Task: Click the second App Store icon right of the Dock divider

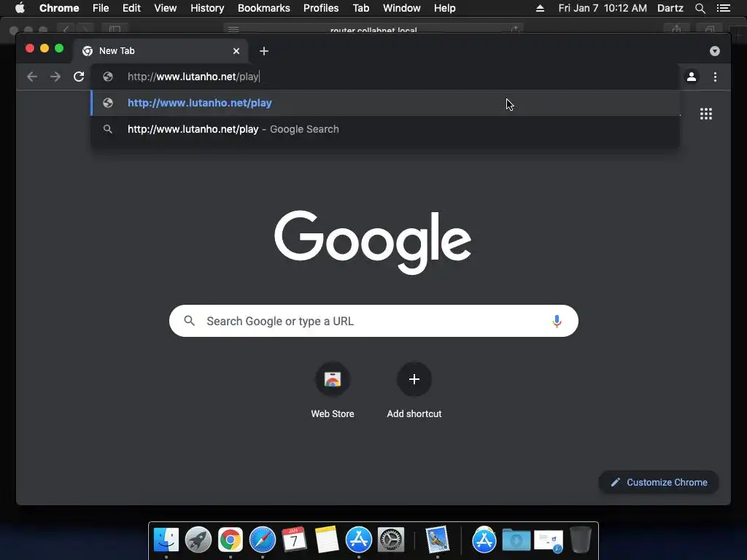Action: (484, 540)
